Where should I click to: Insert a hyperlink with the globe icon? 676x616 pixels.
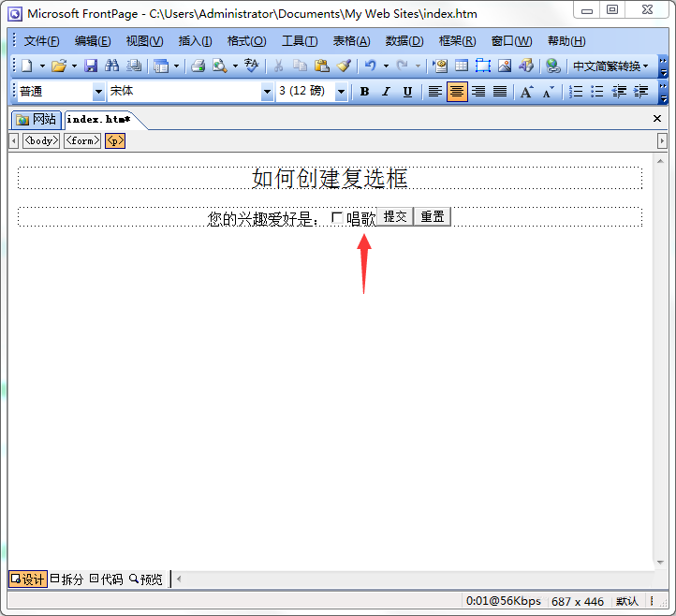coord(552,66)
